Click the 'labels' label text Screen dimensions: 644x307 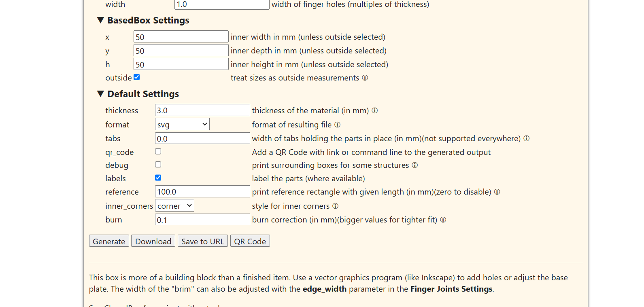click(x=115, y=178)
